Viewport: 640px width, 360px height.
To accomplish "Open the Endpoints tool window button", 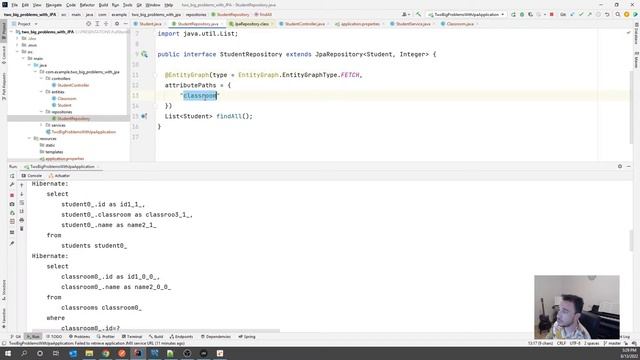I will 181,337.
